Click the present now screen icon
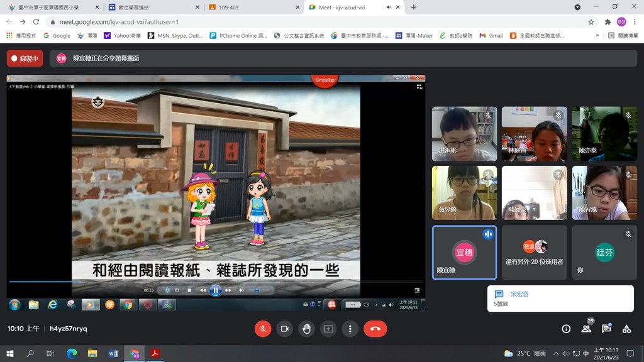This screenshot has width=644, height=362. tap(328, 329)
